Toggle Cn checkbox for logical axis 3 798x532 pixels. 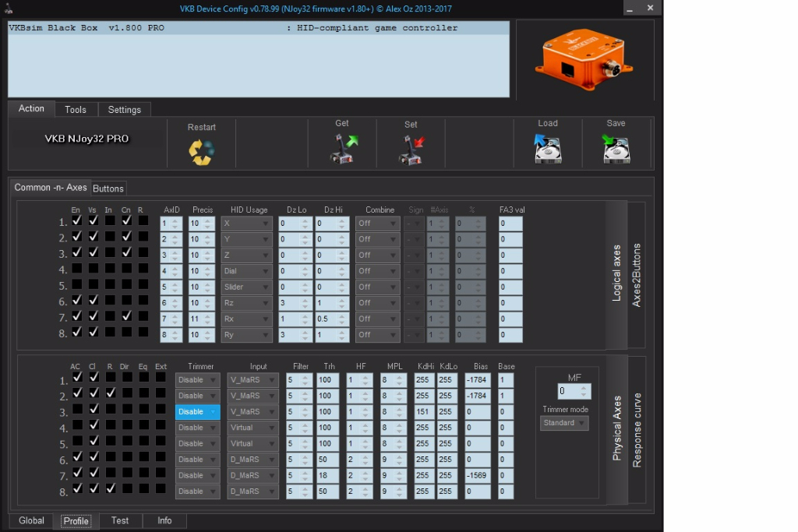coord(127,252)
